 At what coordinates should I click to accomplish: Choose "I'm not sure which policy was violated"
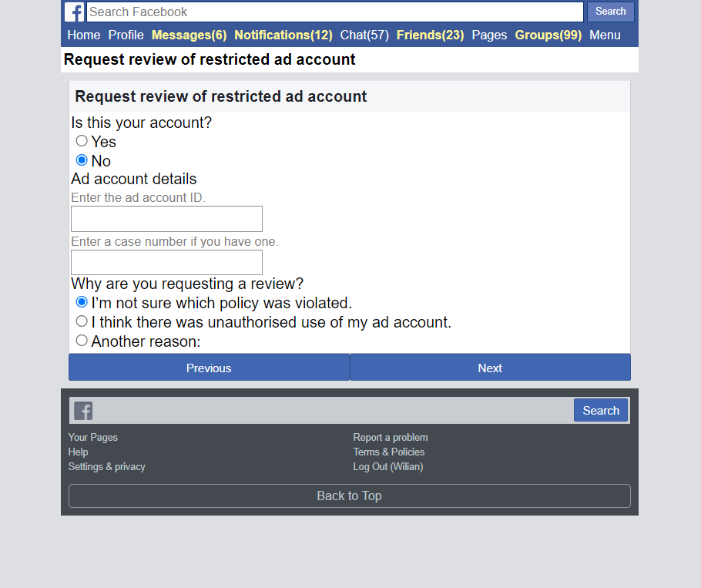coord(82,302)
